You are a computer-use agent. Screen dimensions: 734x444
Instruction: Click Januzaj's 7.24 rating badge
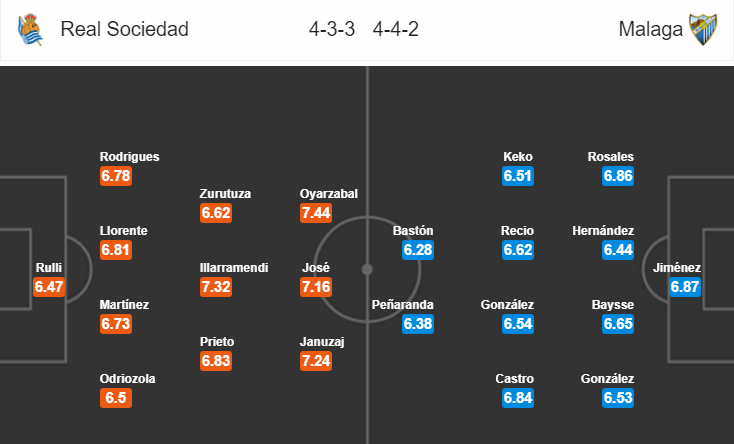tap(316, 361)
